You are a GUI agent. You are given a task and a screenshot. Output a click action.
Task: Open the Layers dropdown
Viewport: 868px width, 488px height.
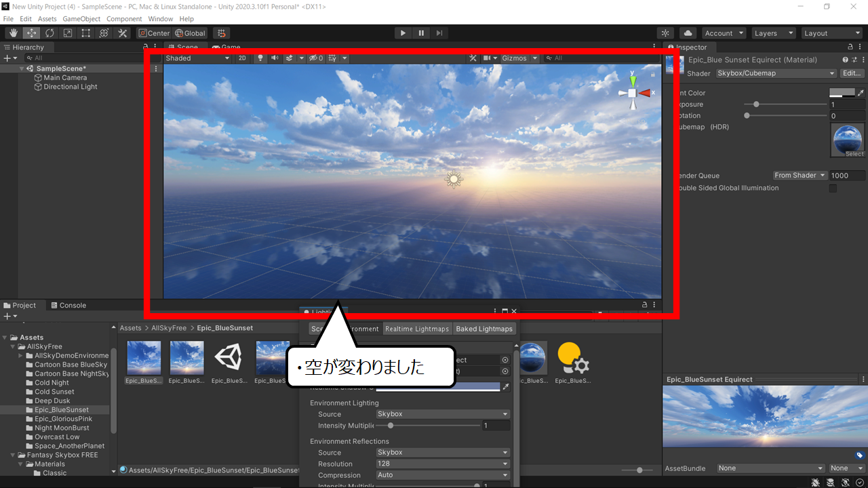773,33
